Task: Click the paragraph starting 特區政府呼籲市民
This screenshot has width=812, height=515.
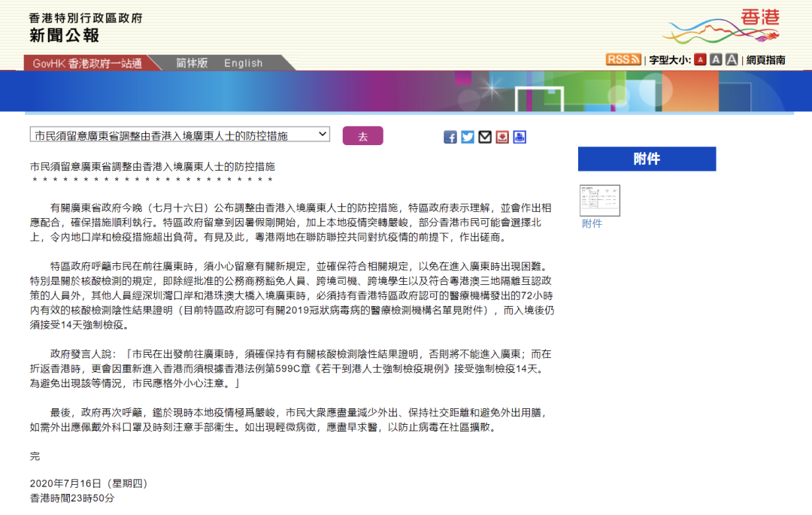Action: point(292,295)
